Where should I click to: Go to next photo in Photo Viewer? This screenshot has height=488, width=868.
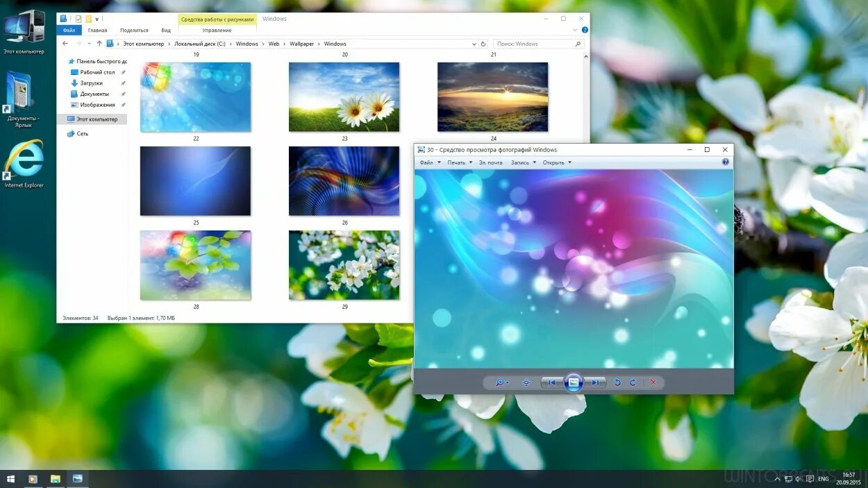tap(594, 382)
